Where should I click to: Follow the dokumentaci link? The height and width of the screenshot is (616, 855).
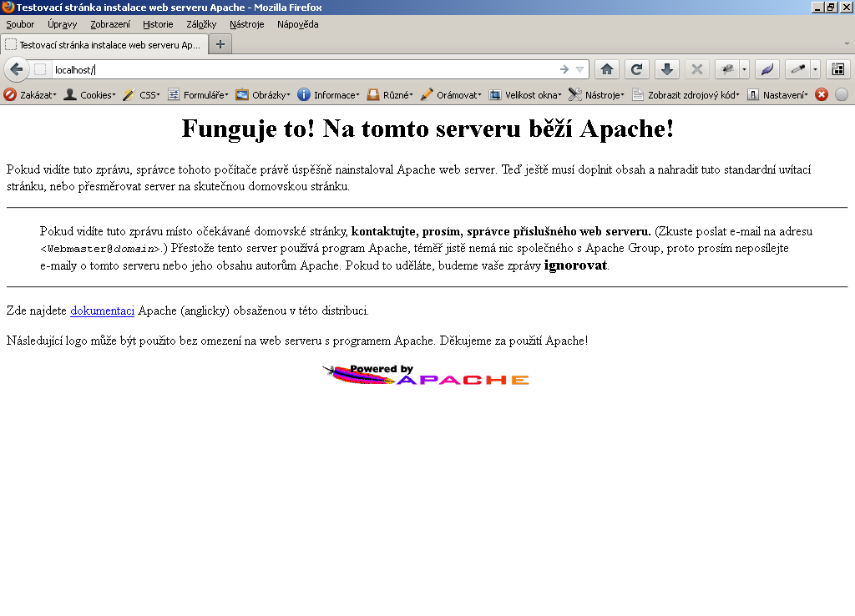pos(102,311)
